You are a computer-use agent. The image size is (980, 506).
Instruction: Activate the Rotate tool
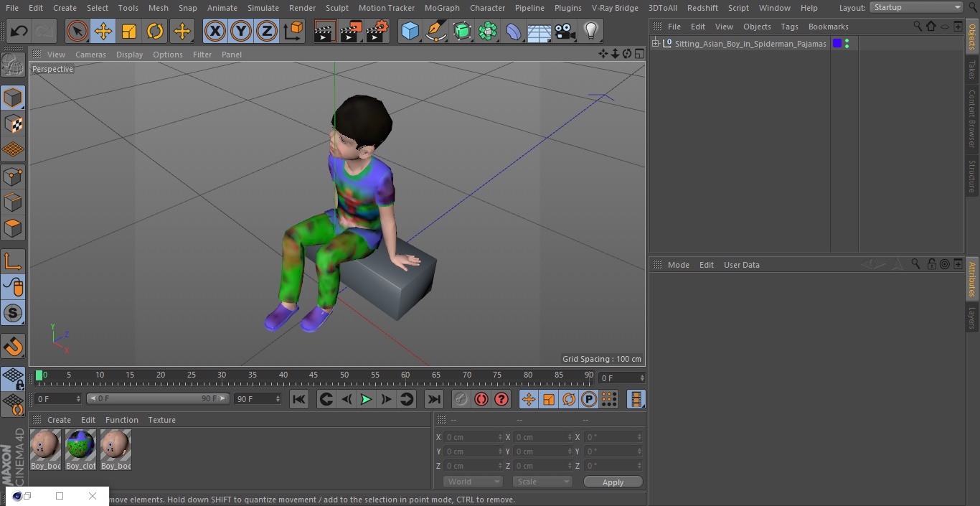(155, 31)
